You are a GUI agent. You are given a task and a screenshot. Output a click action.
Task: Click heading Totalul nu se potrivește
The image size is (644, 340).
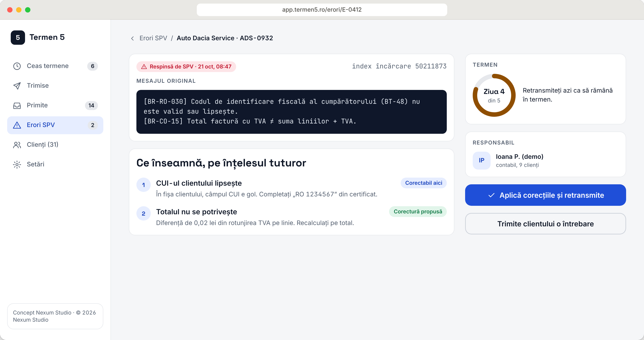(197, 212)
